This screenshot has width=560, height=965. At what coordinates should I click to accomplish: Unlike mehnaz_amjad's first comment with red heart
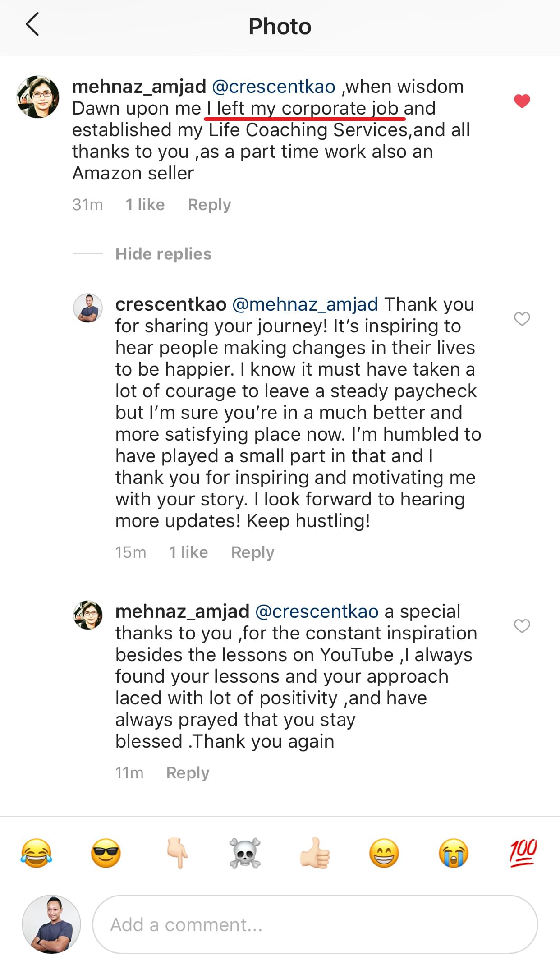[x=522, y=101]
